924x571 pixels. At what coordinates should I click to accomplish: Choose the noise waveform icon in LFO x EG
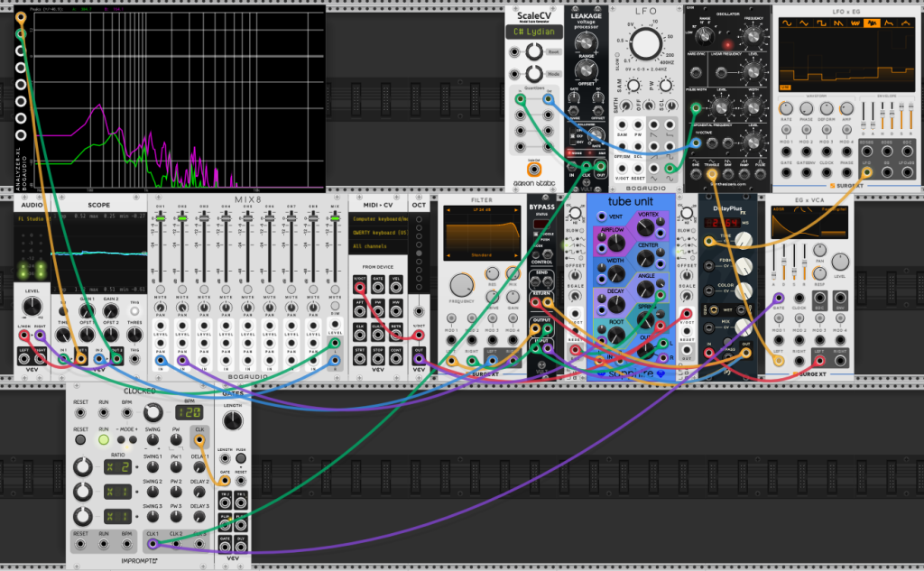(x=855, y=23)
